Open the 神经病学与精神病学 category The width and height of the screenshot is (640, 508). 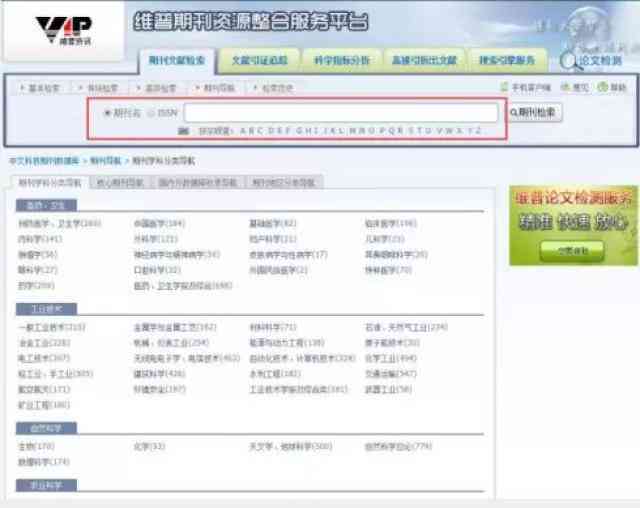(x=177, y=255)
